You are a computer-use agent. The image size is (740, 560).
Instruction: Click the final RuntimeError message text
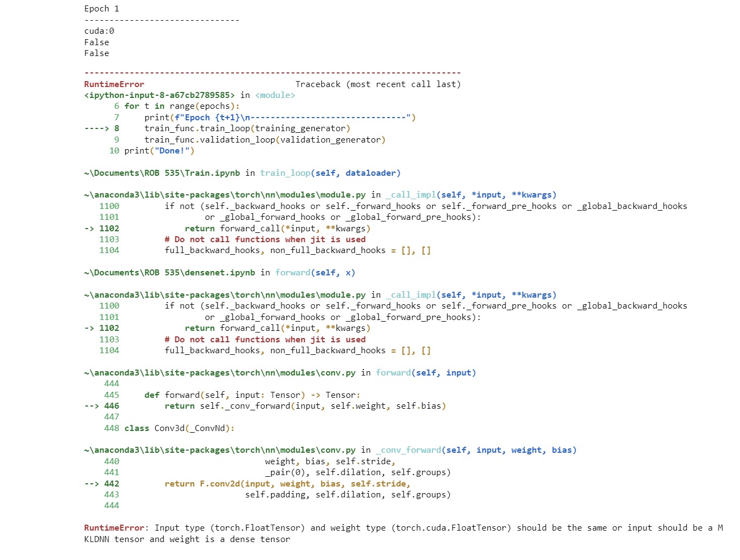click(403, 533)
